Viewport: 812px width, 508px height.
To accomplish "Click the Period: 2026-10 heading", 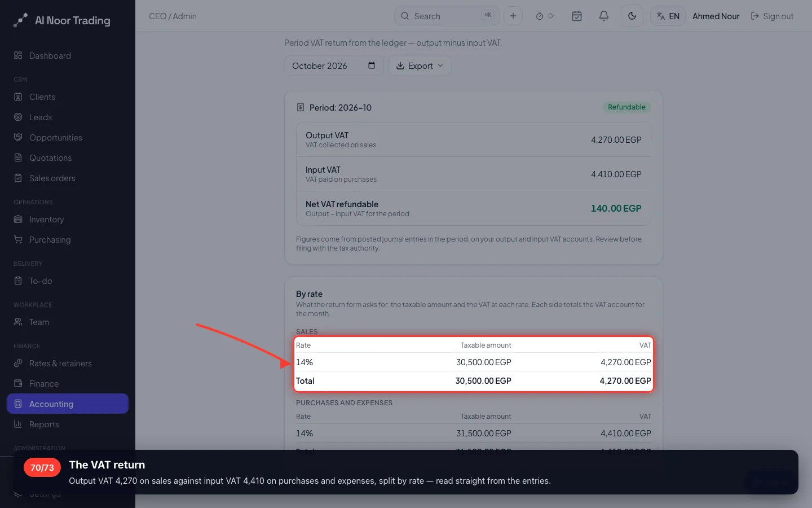I will (x=340, y=108).
